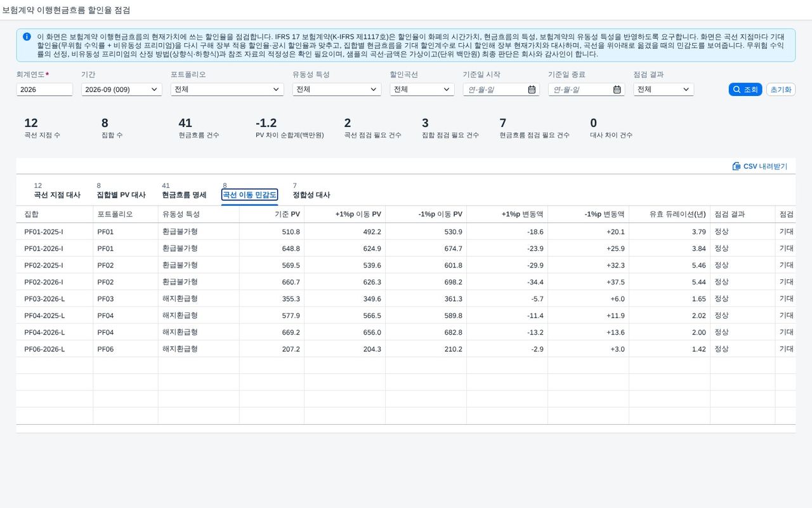Click the CSV 내려받기 button label
This screenshot has width=812, height=508.
(765, 166)
